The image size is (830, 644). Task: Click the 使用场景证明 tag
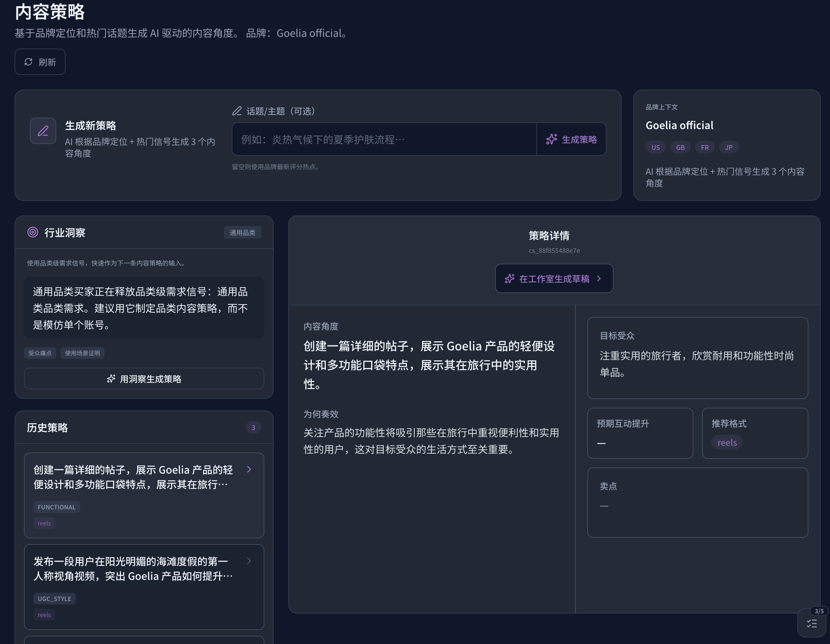coord(83,353)
